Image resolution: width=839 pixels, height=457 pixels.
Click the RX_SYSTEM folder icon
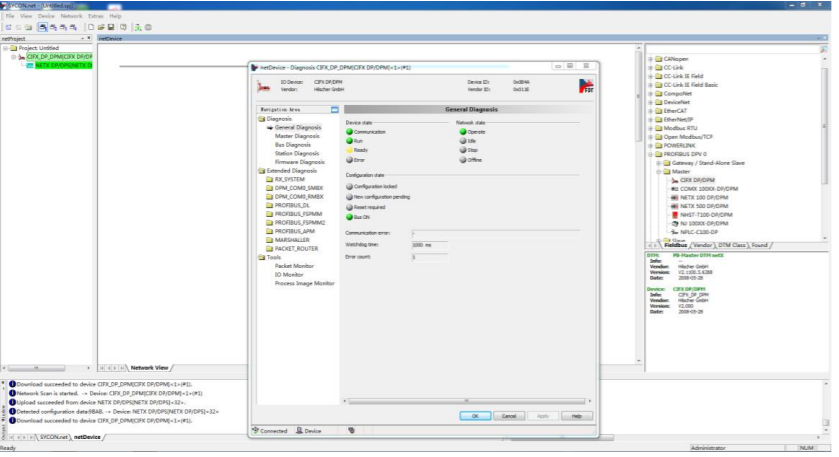[x=270, y=180]
